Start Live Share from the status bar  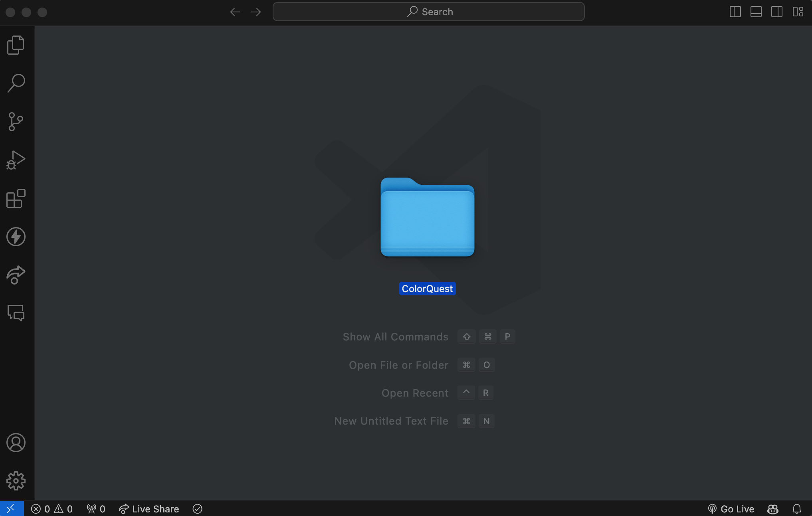click(x=149, y=509)
